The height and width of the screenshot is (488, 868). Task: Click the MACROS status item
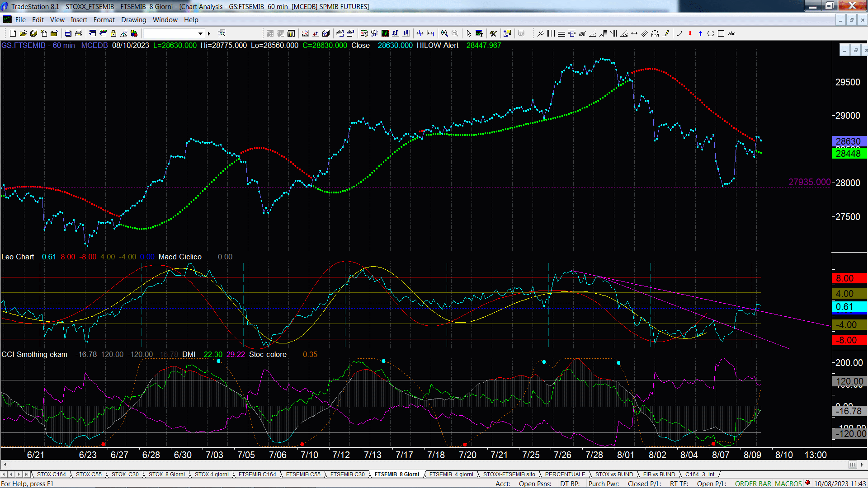788,483
